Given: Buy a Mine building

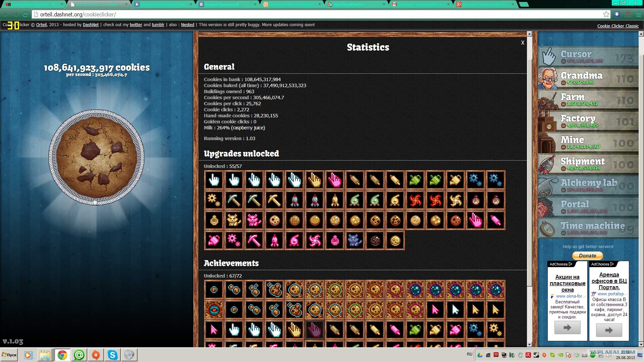Looking at the screenshot, I should click(588, 142).
